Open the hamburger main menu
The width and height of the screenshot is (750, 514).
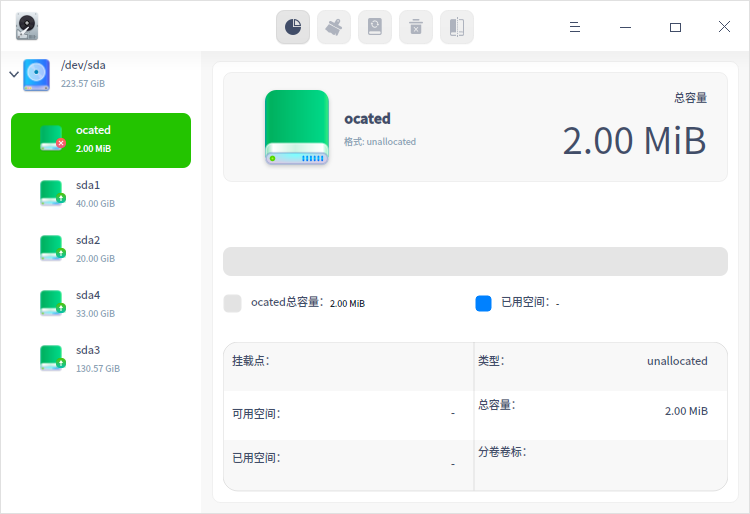click(575, 27)
